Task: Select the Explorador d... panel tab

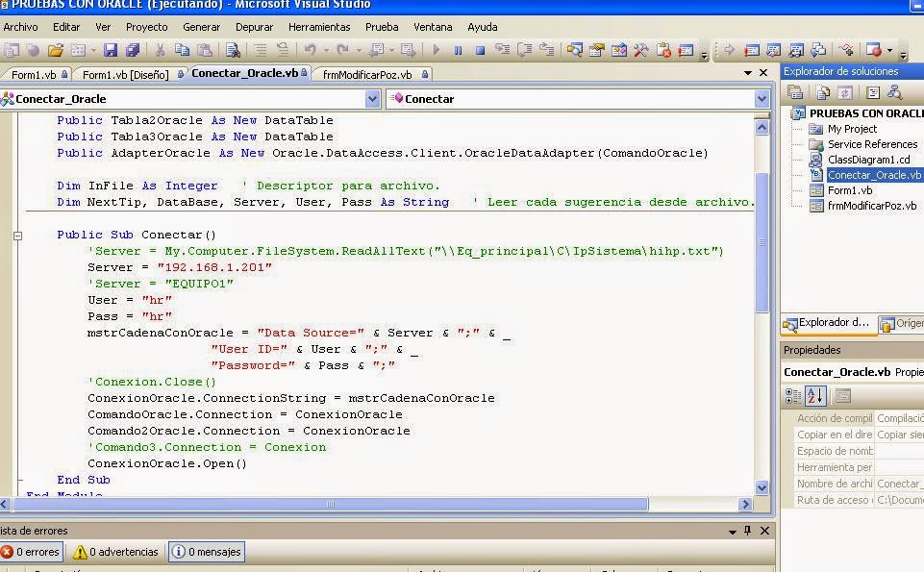Action: (829, 323)
